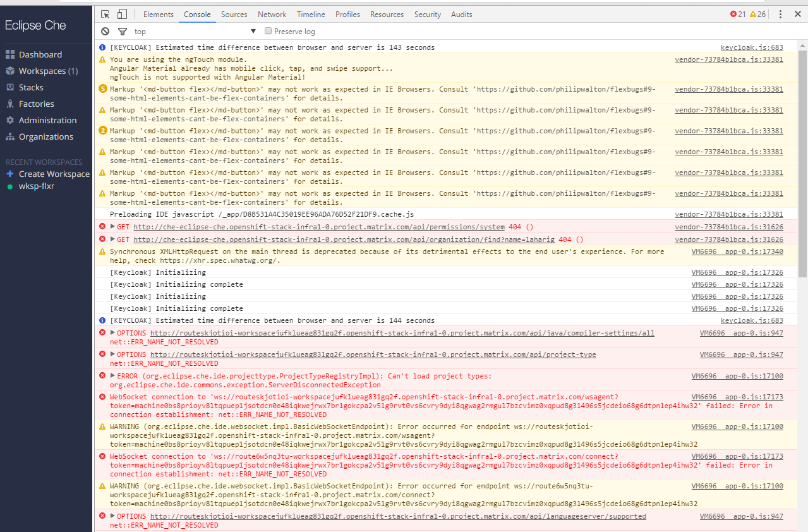Select the Console tab
The image size is (808, 532).
pyautogui.click(x=197, y=15)
